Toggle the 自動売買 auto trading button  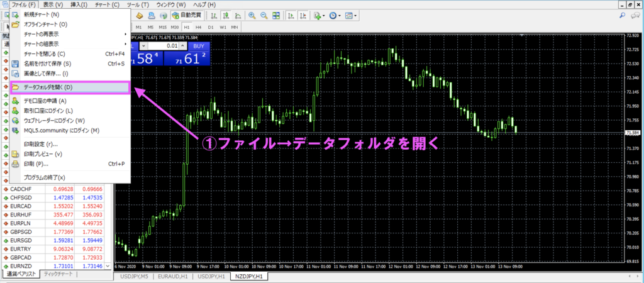(x=187, y=16)
